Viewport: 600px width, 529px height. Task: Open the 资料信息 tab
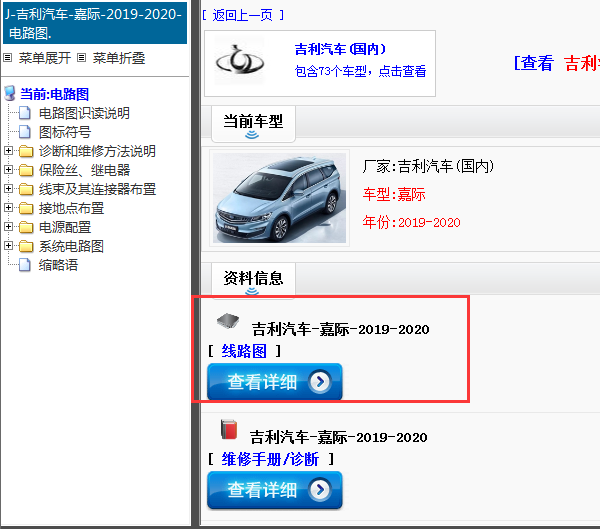253,280
